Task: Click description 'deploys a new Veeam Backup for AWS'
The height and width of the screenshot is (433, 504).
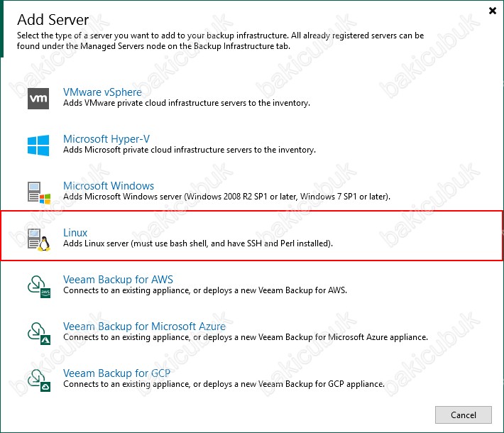Action: (275, 290)
